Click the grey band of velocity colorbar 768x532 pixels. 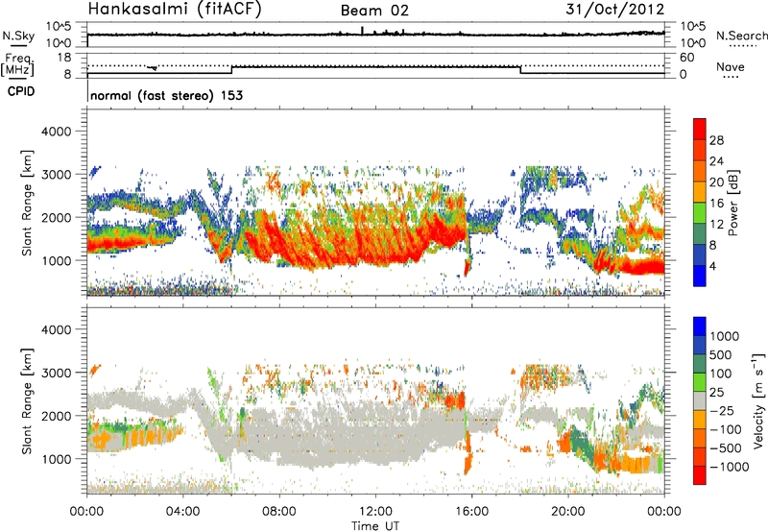pos(700,401)
